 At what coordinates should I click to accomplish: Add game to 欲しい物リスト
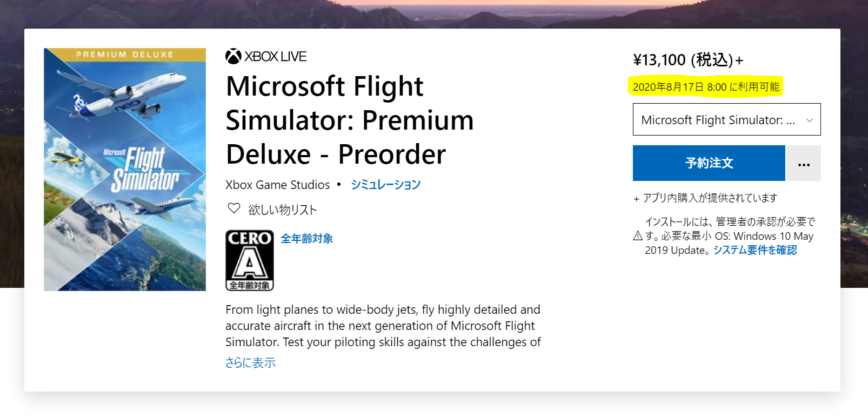click(283, 209)
